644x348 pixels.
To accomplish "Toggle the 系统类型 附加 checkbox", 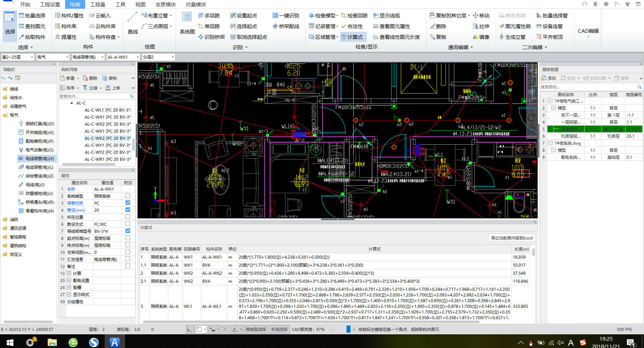I will [128, 196].
